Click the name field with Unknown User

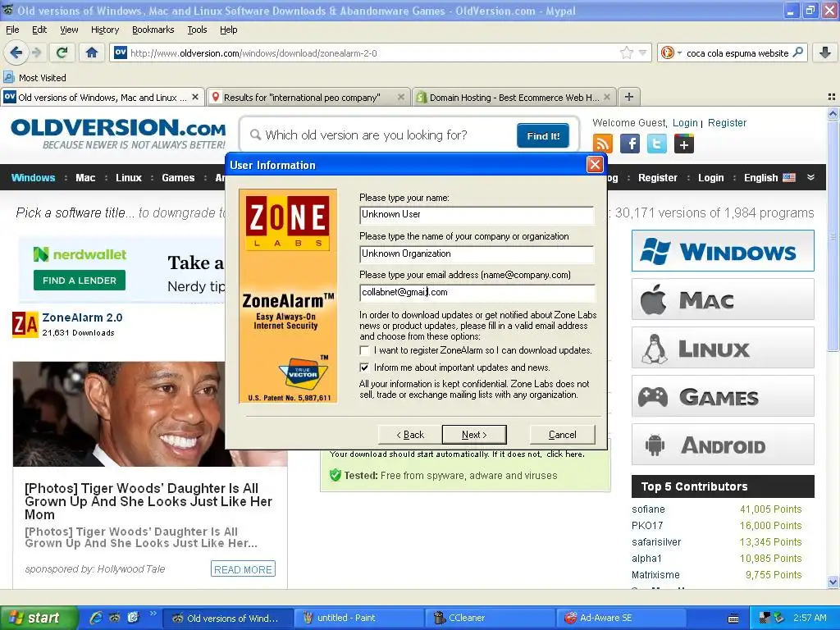477,215
